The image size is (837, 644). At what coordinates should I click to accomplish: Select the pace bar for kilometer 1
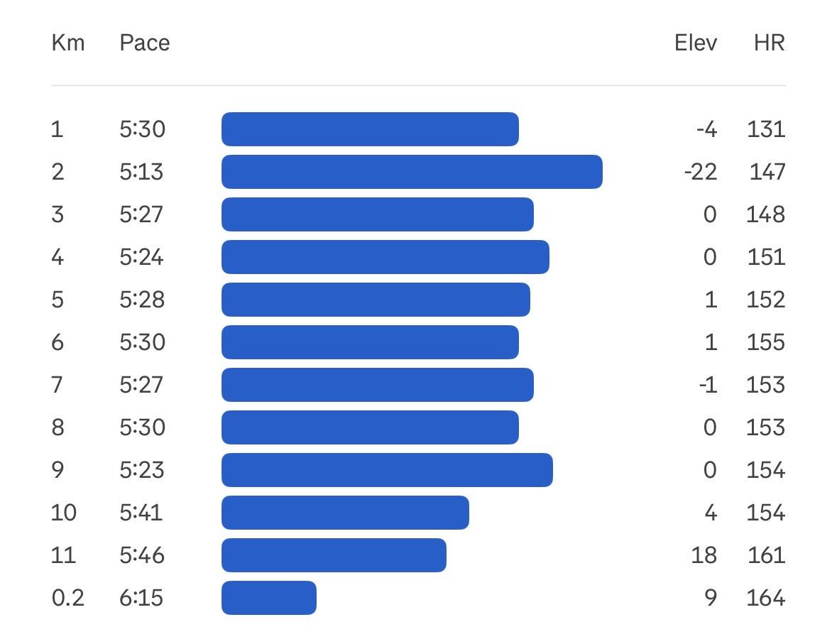(370, 129)
